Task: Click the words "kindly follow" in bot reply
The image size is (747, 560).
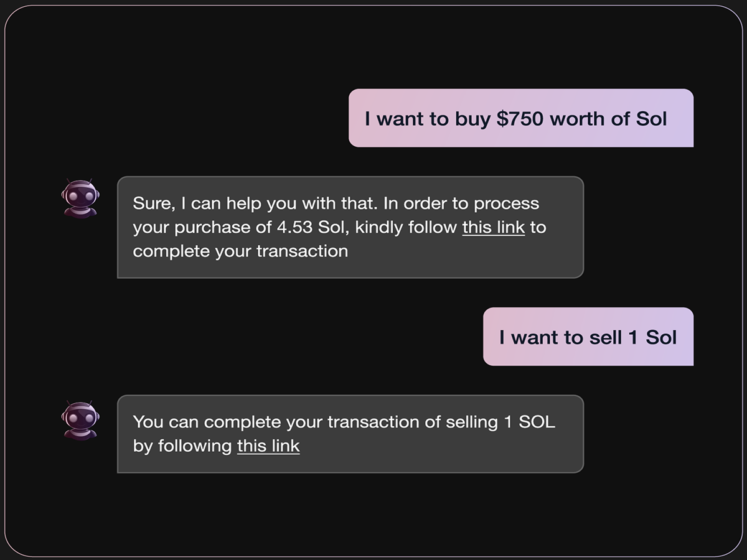Action: [406, 227]
